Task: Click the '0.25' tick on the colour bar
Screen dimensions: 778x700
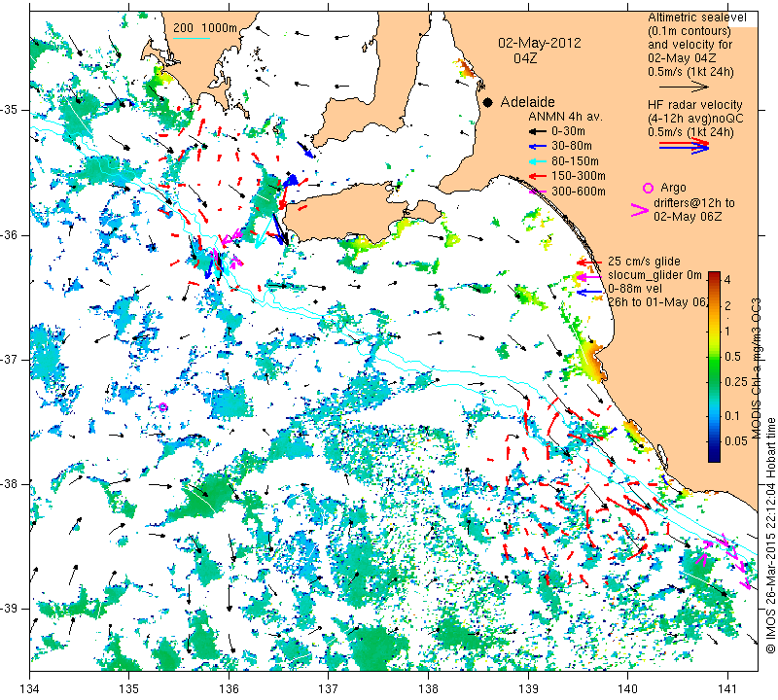Action: [736, 381]
